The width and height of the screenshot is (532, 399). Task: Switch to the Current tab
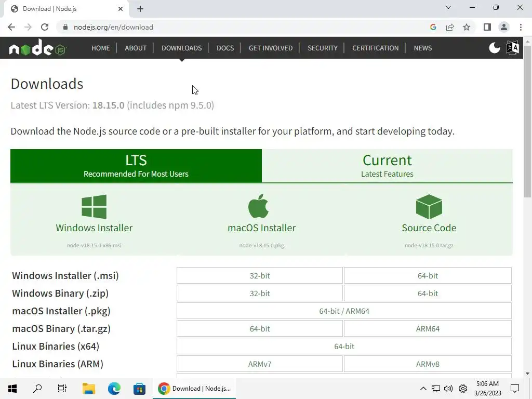click(387, 166)
